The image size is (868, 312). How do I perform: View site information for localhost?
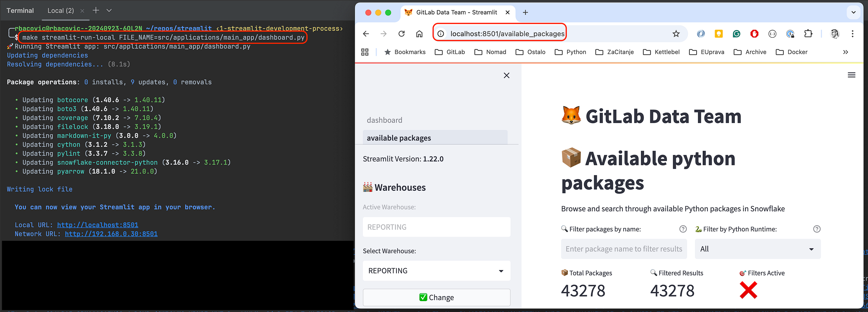click(441, 34)
